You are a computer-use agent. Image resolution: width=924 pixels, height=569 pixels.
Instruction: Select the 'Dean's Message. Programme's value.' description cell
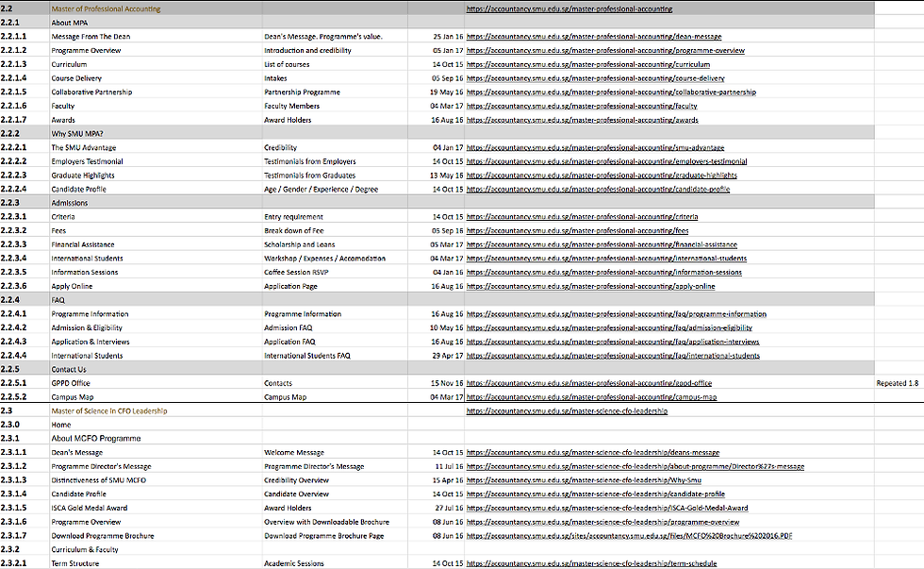[335, 37]
